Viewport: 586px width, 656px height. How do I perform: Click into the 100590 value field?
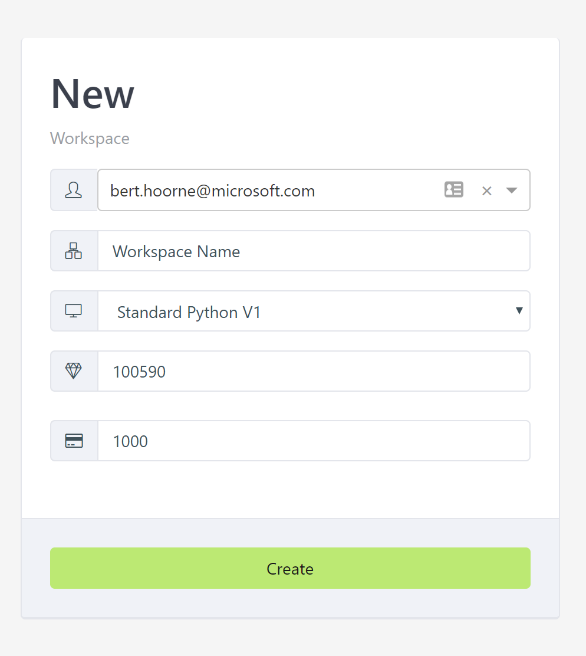(x=314, y=371)
